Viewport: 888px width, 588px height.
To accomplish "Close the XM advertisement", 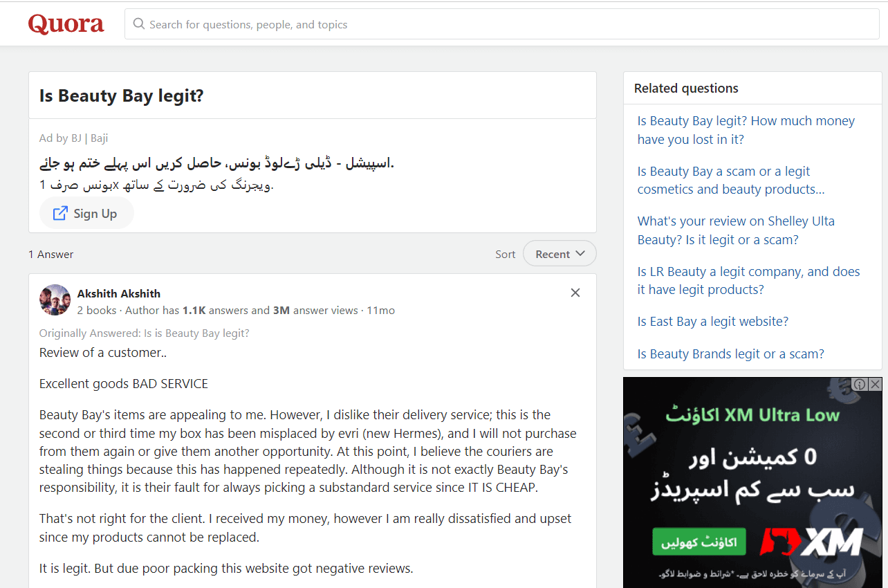I will pos(875,384).
